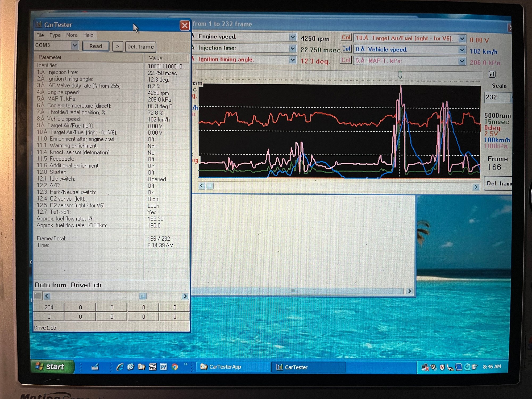The height and width of the screenshot is (399, 532).
Task: Open the Type menu
Action: (x=55, y=35)
